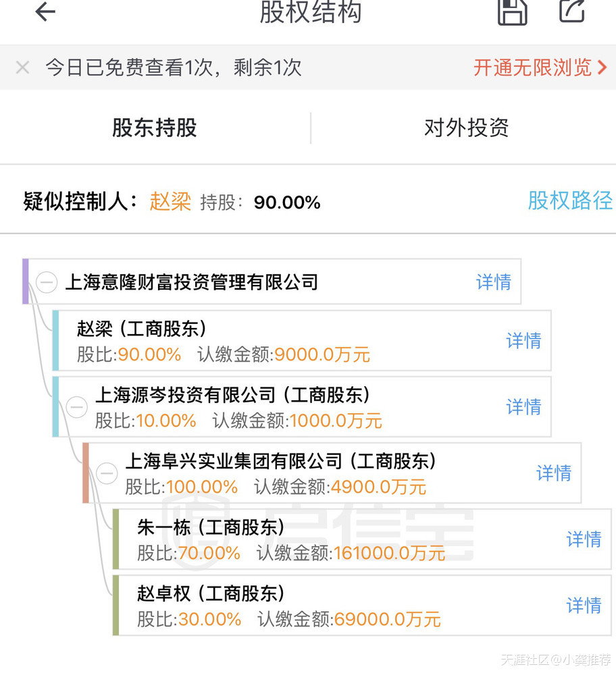
Task: Open 详情 for 赵梁 holding 90%
Action: click(x=523, y=341)
